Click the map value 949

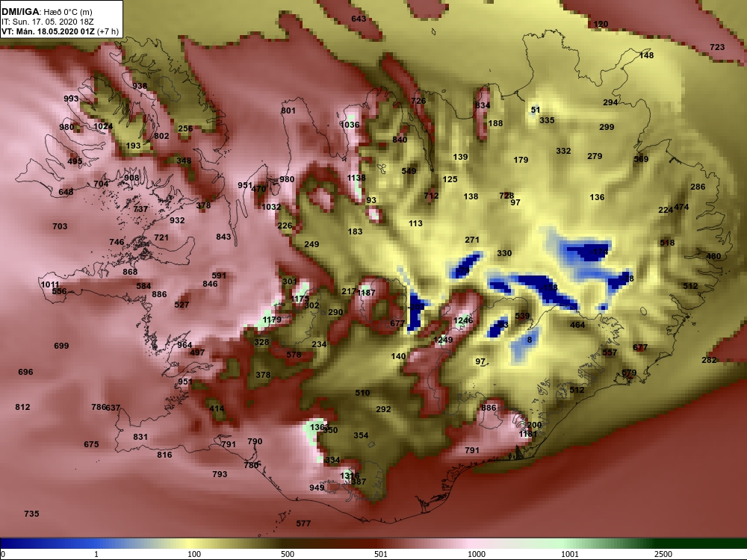[x=317, y=488]
